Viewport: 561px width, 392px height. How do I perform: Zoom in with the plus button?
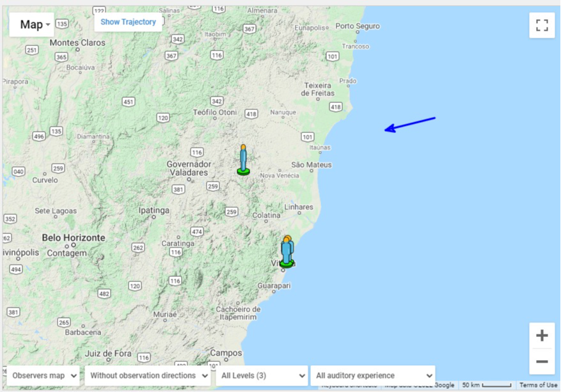(x=542, y=336)
